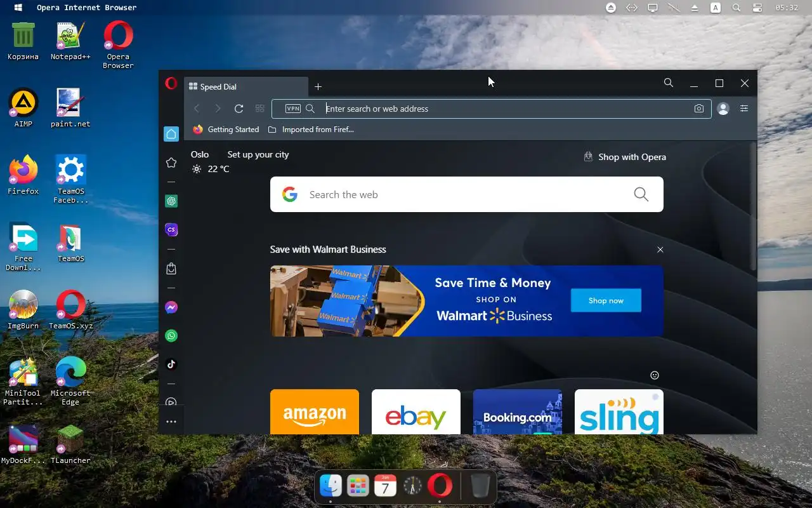Viewport: 812px width, 508px height.
Task: Focus the address bar field
Action: coord(491,109)
